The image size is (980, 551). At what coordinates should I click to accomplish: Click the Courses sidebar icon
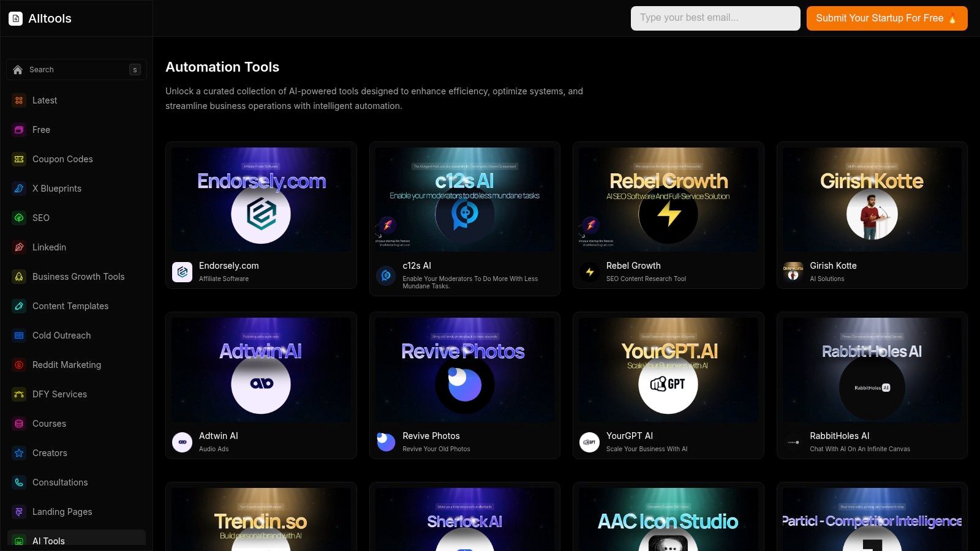tap(19, 424)
